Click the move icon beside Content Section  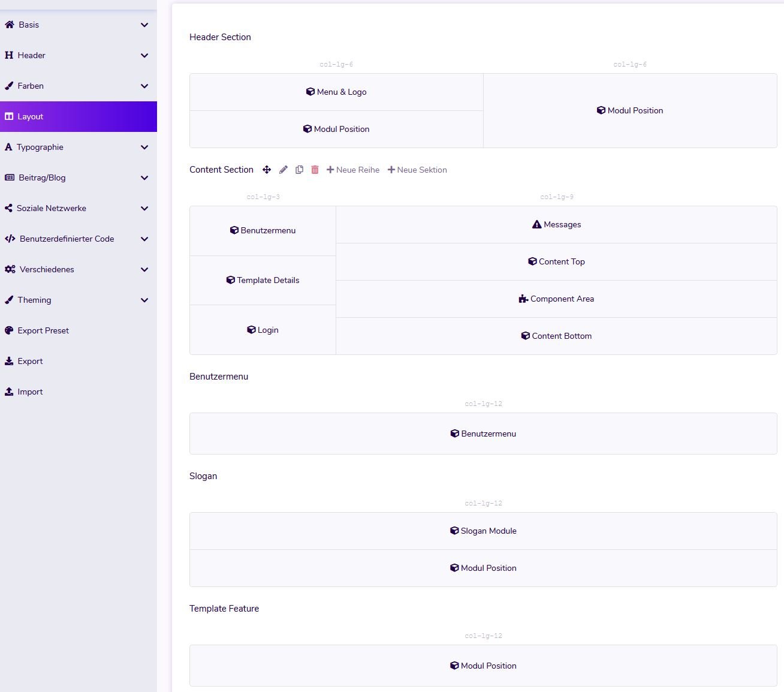(x=267, y=170)
